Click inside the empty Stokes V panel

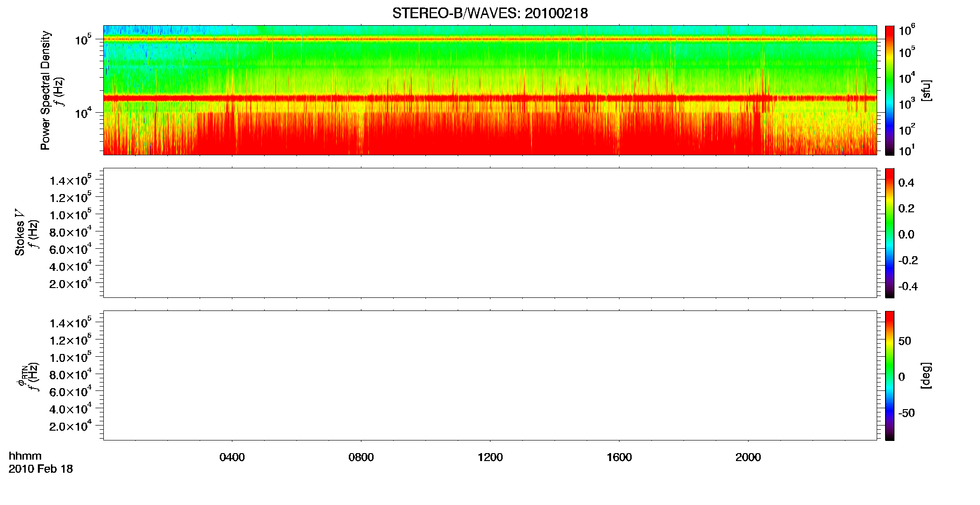pyautogui.click(x=490, y=233)
